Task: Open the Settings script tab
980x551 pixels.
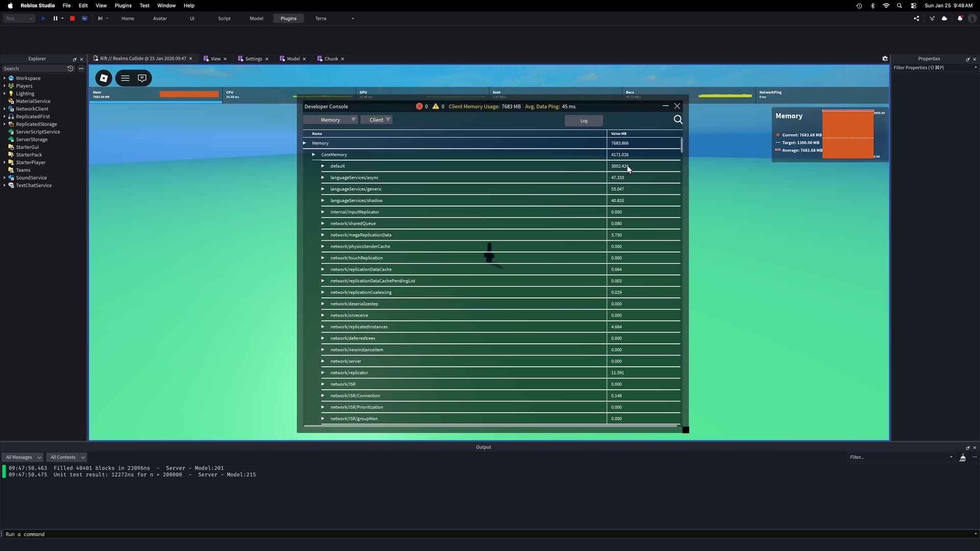Action: tap(254, 59)
